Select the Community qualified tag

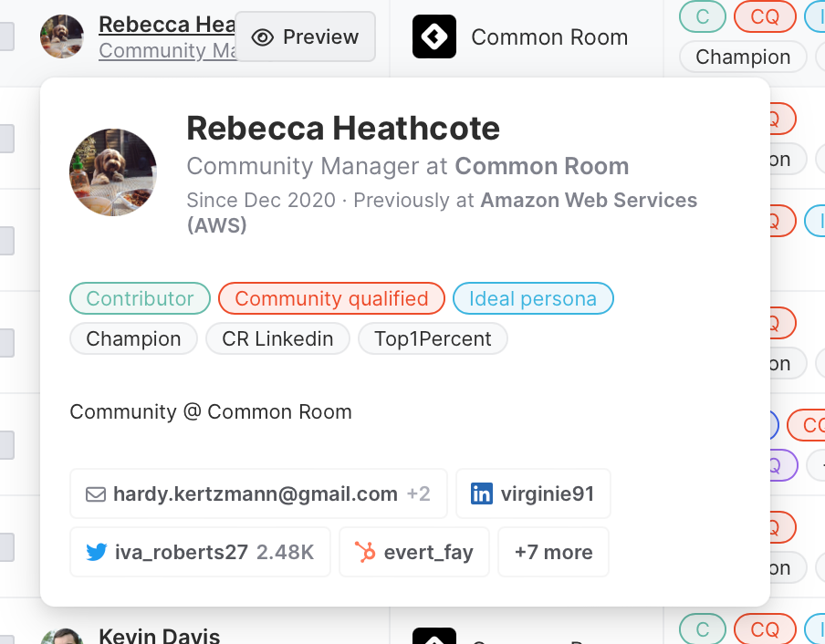331,298
